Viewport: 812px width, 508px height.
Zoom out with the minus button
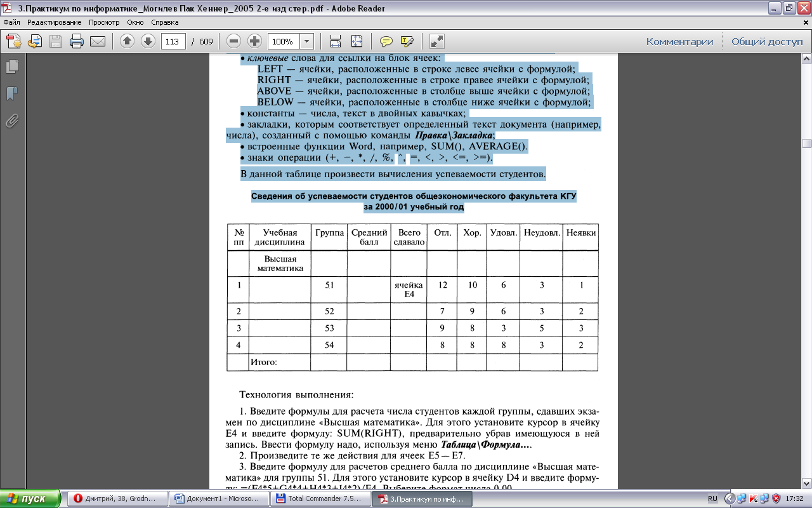[x=233, y=42]
